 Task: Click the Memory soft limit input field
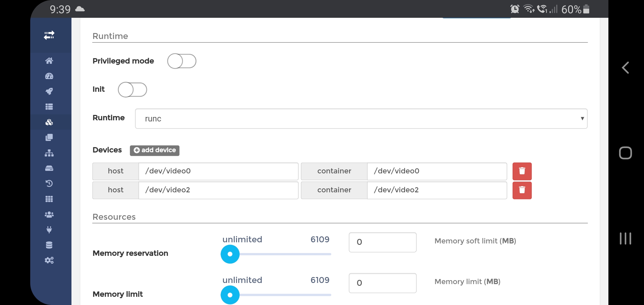[x=382, y=242]
